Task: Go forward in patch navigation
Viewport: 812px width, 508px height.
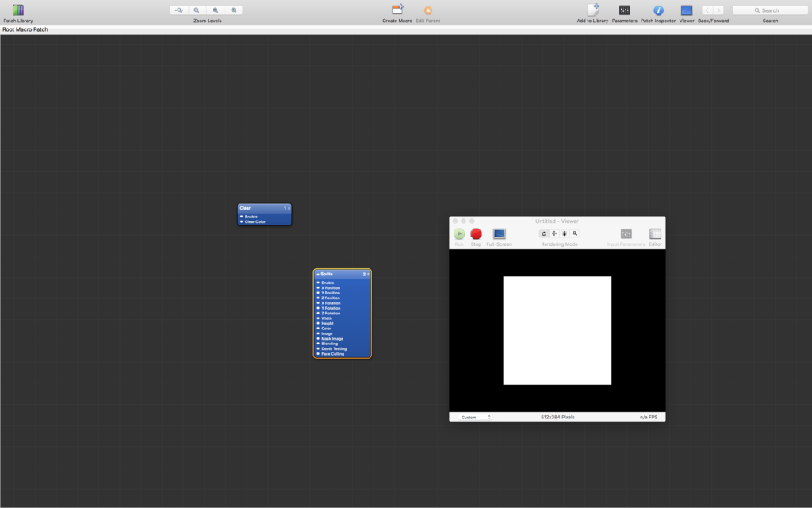Action: 718,10
